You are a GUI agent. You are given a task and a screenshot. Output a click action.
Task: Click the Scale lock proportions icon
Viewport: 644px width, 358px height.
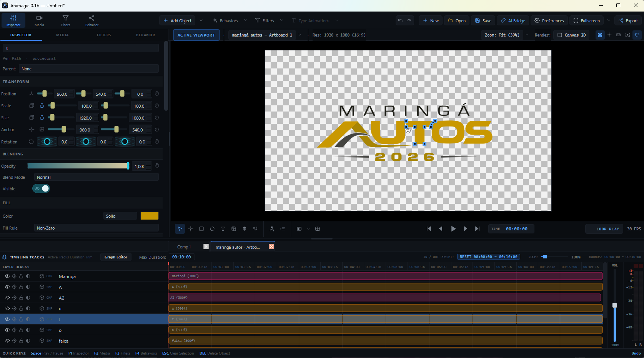(x=42, y=106)
